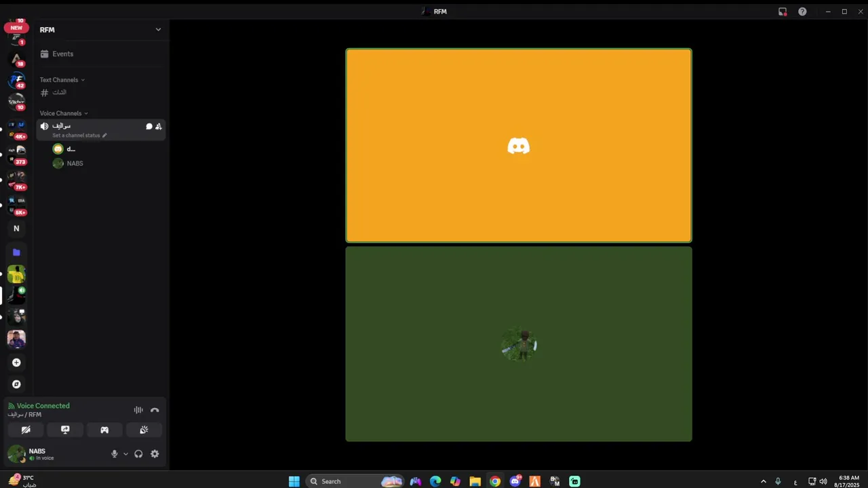Open the soundboard button
The height and width of the screenshot is (488, 868).
tap(144, 430)
